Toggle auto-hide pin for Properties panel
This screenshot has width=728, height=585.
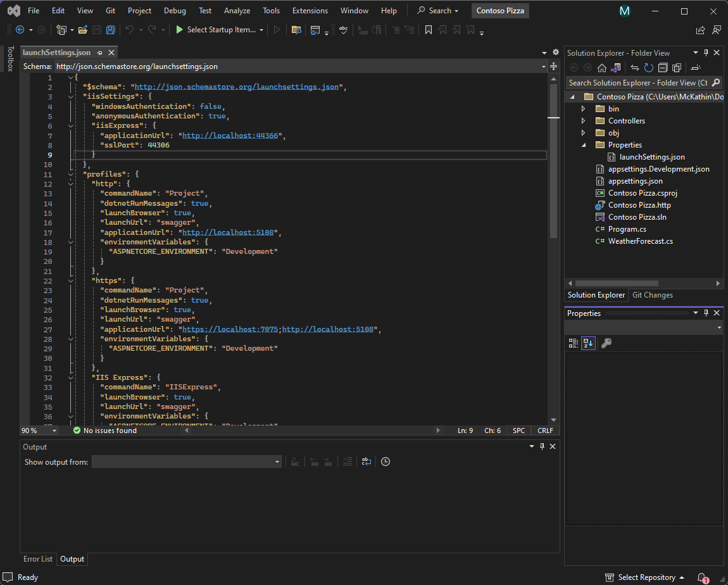706,313
